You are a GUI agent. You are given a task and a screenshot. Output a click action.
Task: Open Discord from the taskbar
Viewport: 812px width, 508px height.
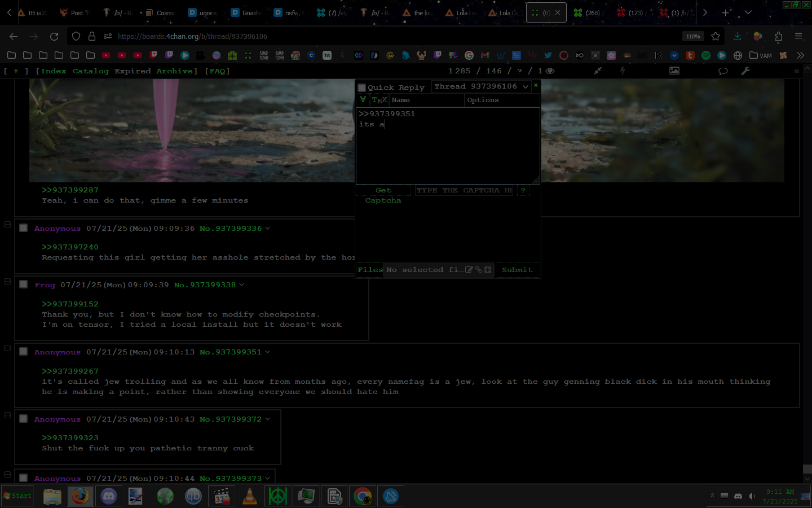109,496
